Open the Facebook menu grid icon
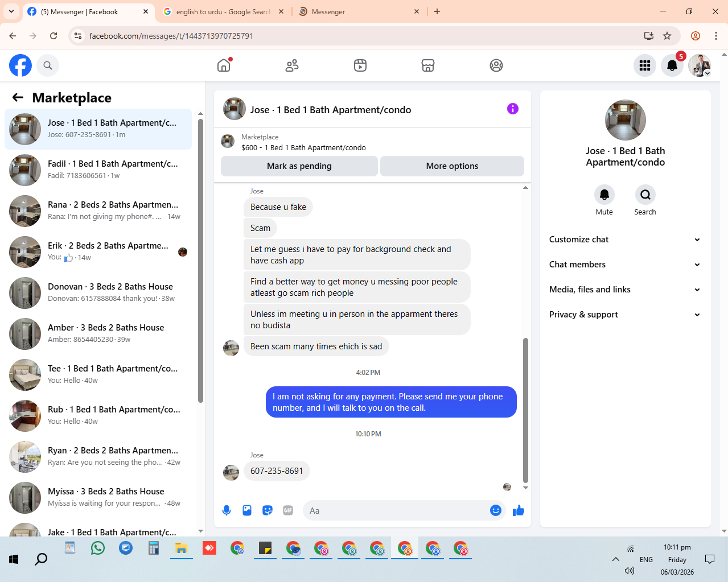This screenshot has width=728, height=582. pos(645,65)
